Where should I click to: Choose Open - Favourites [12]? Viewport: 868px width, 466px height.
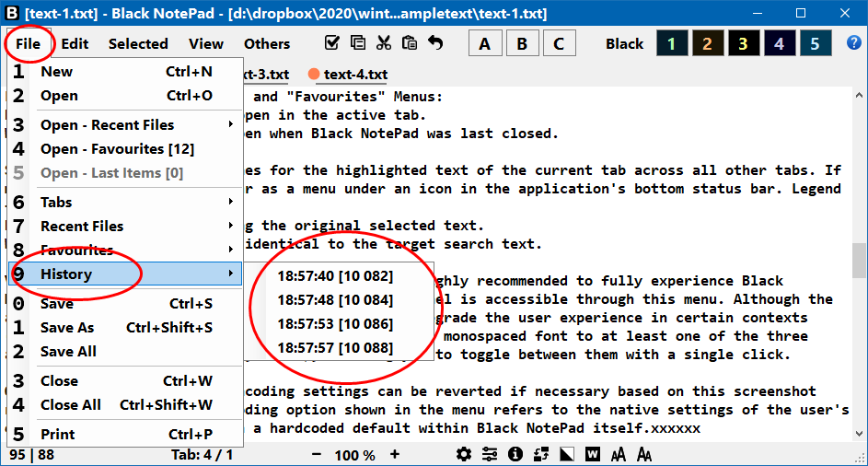pos(126,148)
